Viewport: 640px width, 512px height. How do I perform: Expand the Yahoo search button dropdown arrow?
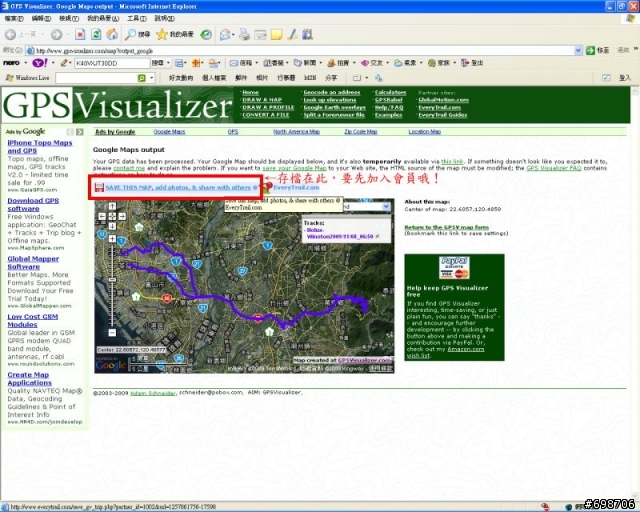168,63
